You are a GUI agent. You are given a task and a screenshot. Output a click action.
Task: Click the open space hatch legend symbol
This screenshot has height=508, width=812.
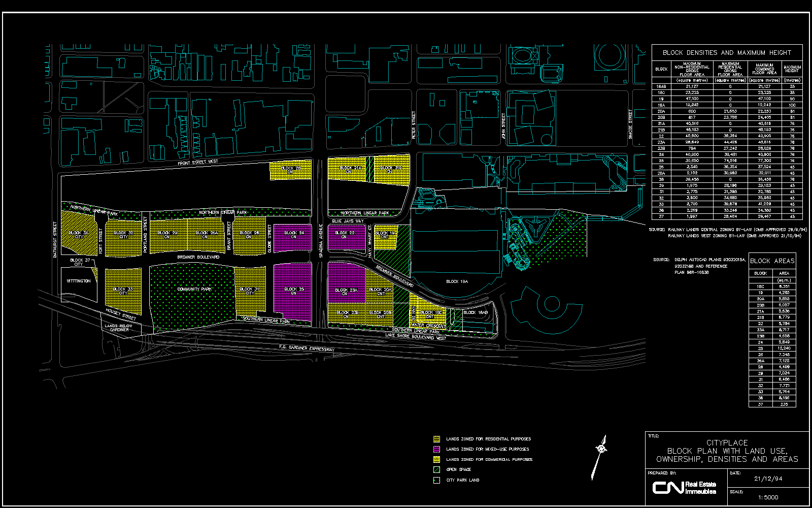pyautogui.click(x=436, y=469)
